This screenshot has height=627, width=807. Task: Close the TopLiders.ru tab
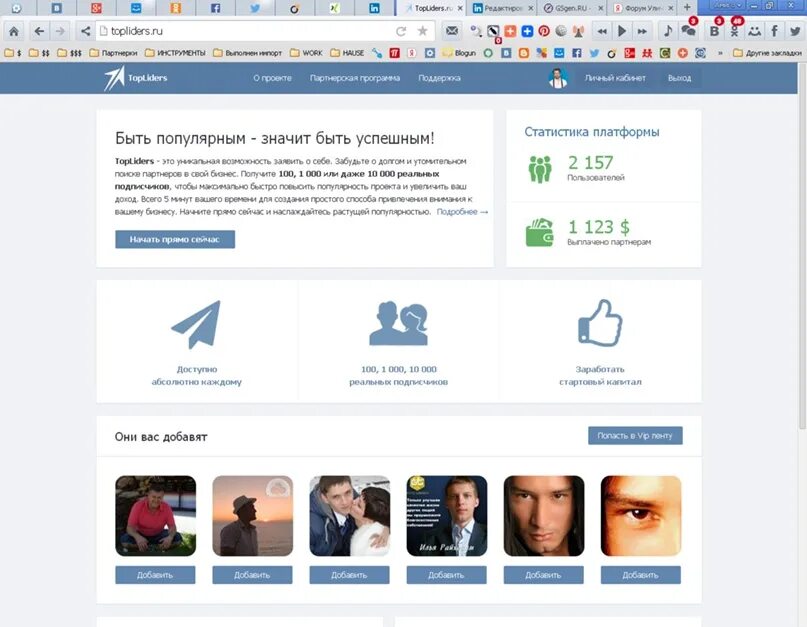(x=460, y=8)
